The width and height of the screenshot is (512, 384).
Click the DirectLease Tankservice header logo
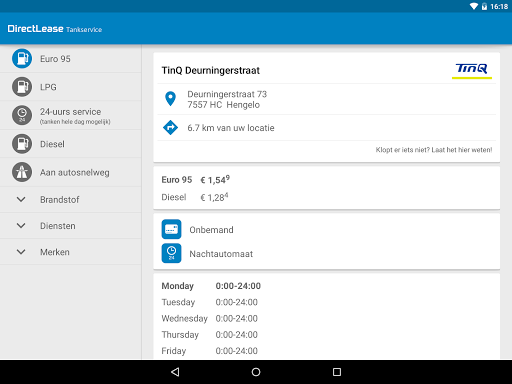tap(55, 29)
